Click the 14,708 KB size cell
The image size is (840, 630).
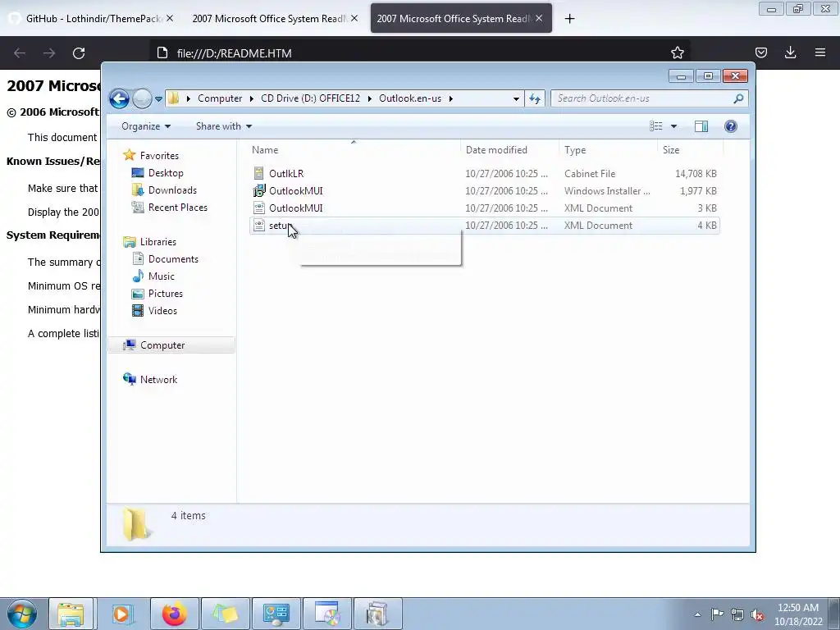point(696,174)
